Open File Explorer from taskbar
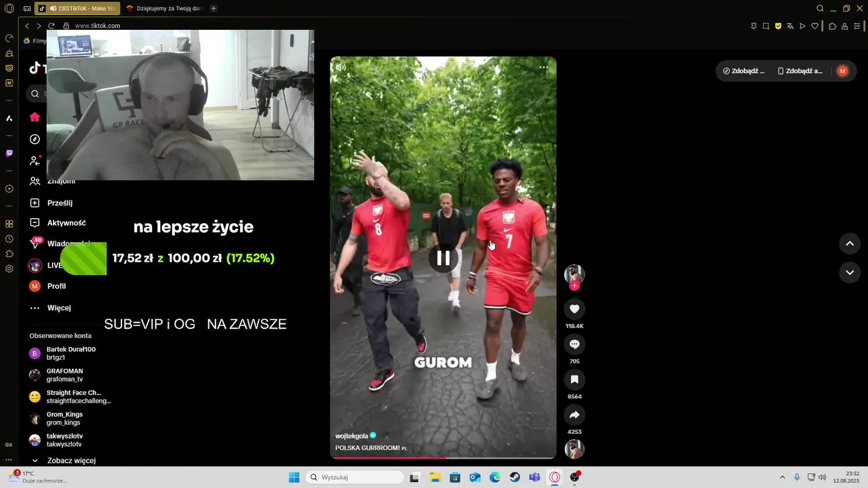This screenshot has height=488, width=868. (x=435, y=477)
